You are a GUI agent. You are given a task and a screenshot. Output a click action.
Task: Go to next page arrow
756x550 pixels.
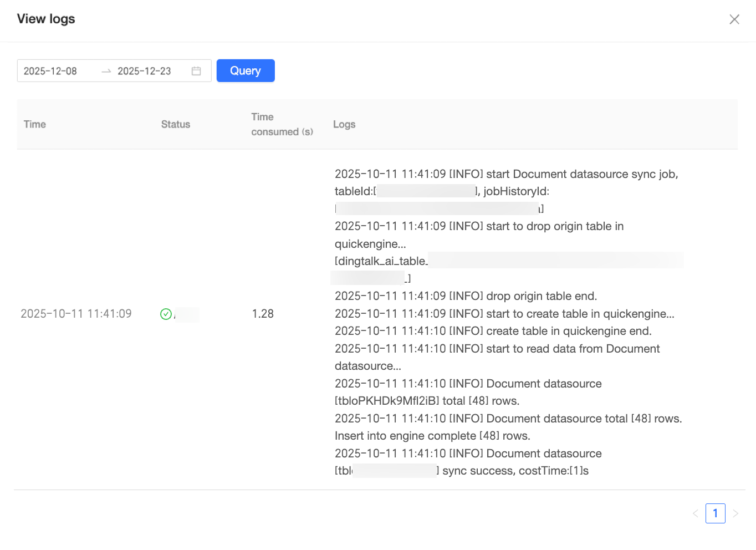tap(735, 513)
